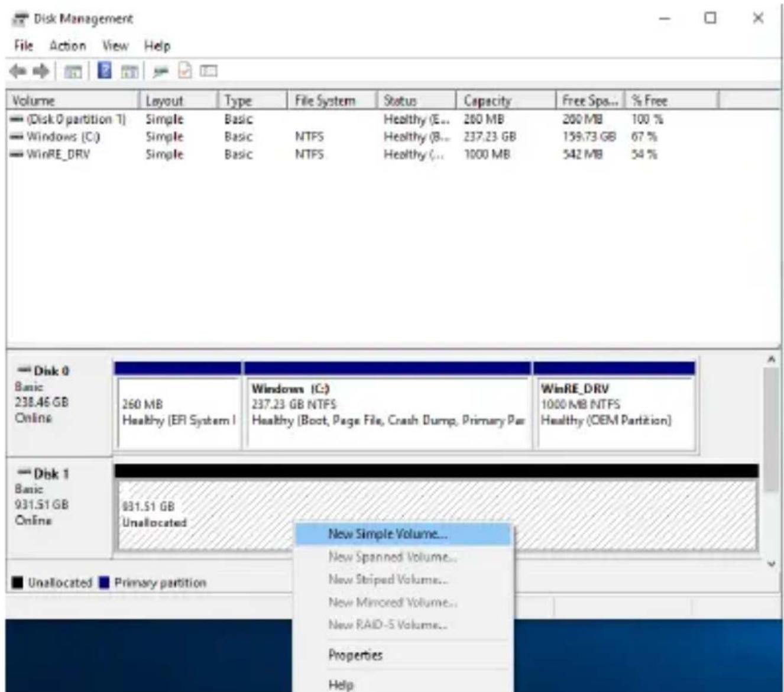The image size is (784, 692).
Task: Open the File menu
Action: pos(24,46)
